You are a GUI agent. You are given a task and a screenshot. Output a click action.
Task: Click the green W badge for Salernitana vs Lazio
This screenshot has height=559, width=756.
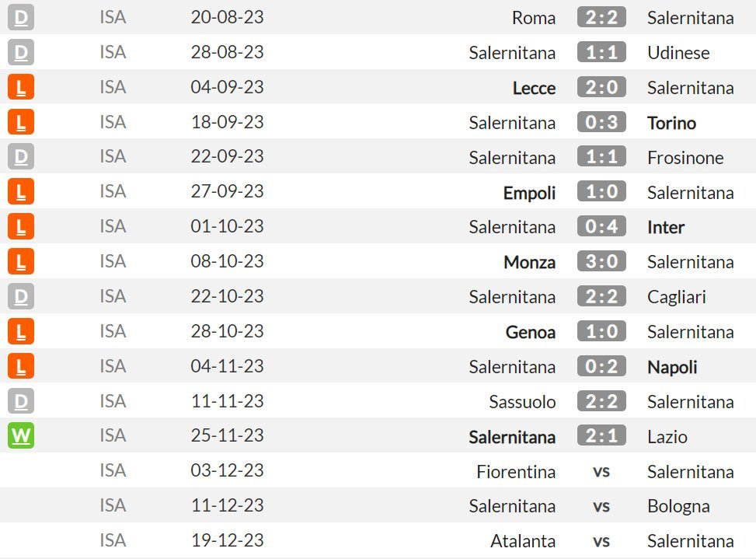[x=21, y=436]
